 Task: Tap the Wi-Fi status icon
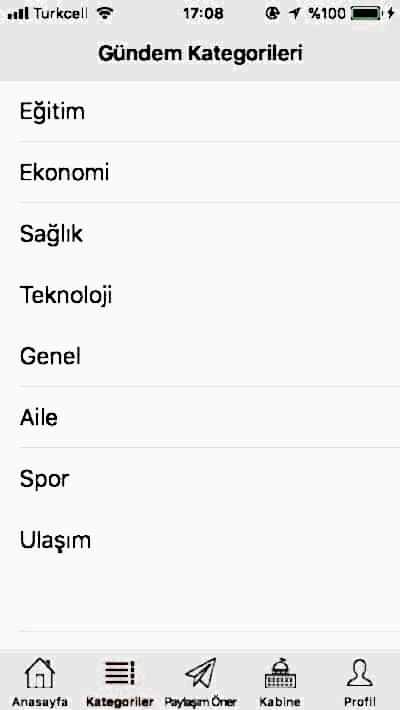click(x=105, y=13)
